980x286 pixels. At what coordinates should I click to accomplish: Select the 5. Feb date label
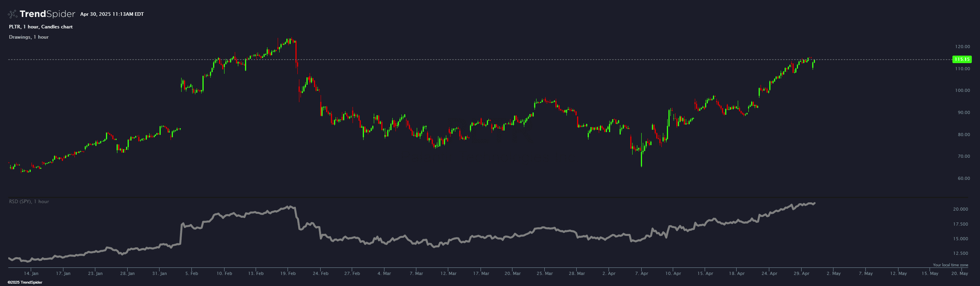click(x=191, y=273)
